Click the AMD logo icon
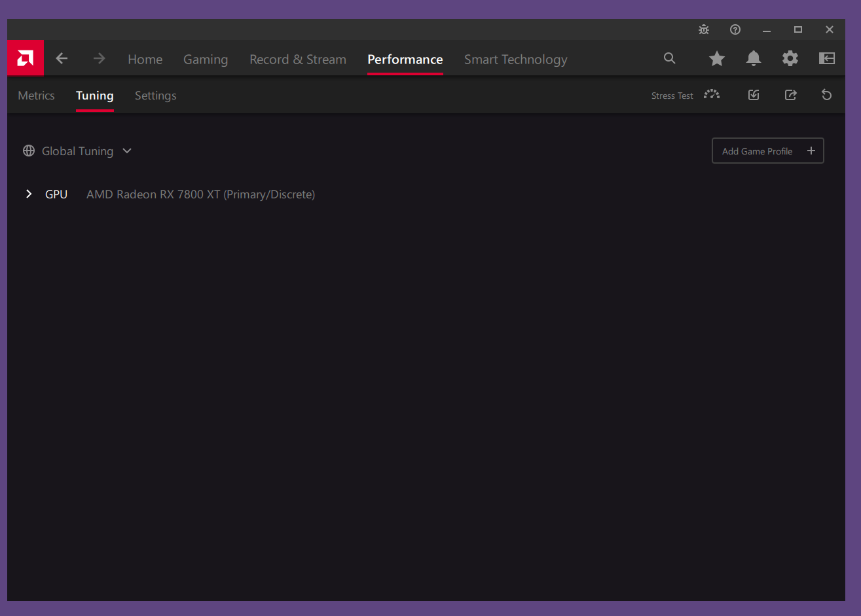 click(26, 58)
